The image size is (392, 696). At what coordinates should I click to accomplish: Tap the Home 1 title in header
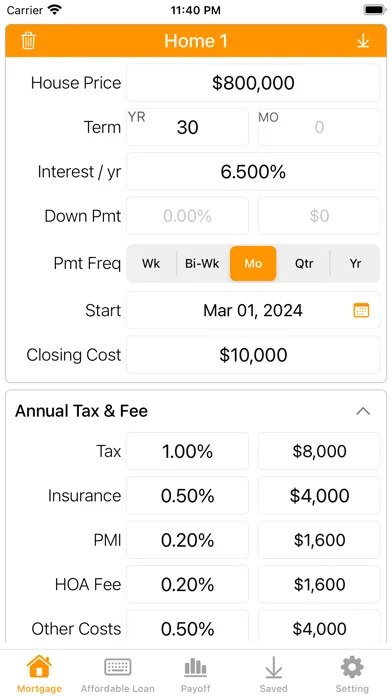196,41
